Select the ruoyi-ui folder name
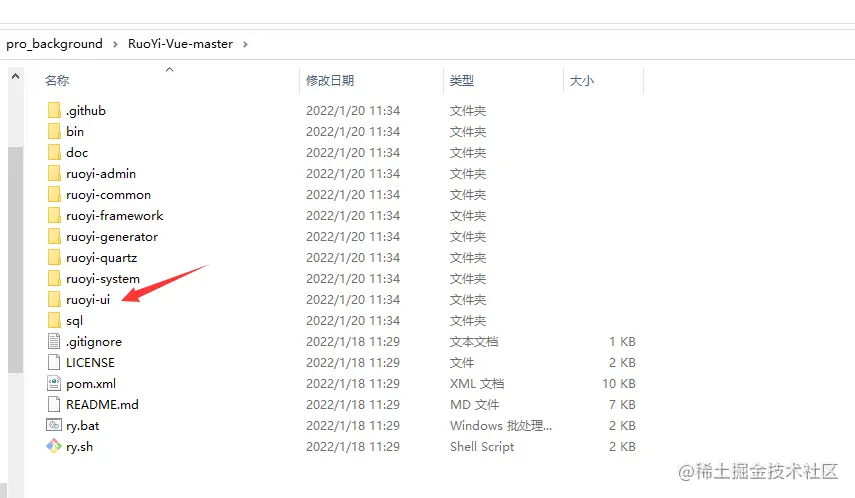Screen dimensions: 855x498 click(88, 299)
